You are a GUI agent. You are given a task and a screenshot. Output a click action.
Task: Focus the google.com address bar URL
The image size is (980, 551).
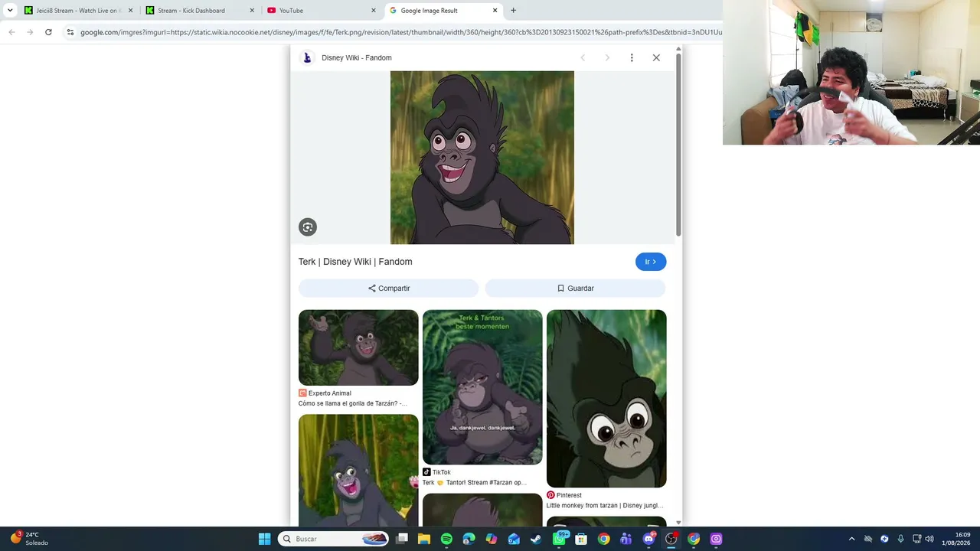[x=400, y=32]
